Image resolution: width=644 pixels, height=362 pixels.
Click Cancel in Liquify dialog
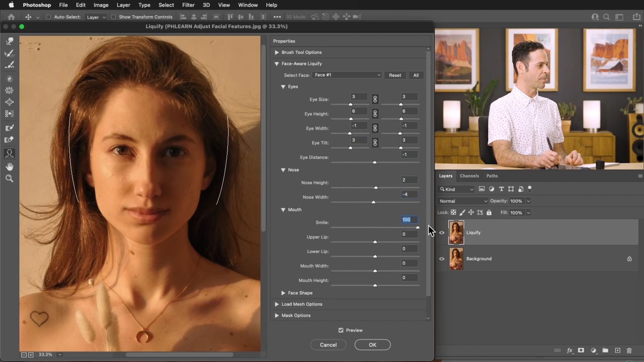(328, 345)
